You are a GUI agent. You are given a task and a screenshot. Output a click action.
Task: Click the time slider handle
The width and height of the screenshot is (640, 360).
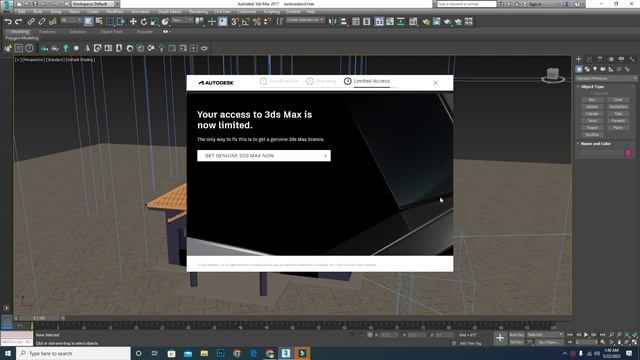coord(39,318)
